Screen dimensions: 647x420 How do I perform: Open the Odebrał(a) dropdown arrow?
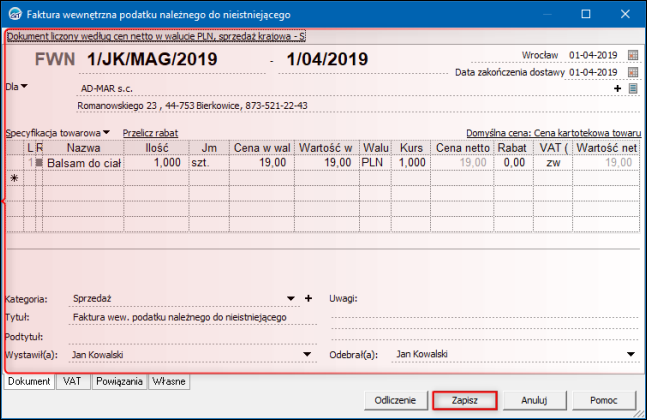(630, 354)
